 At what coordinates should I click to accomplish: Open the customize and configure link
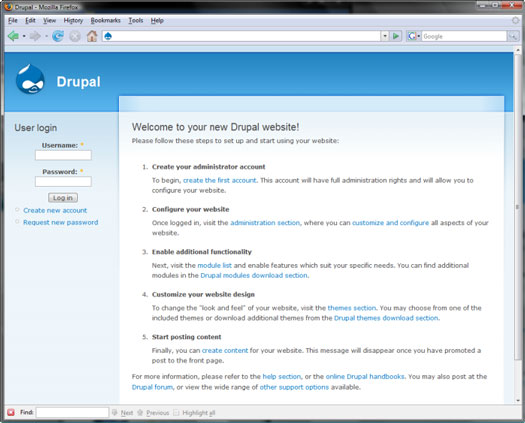[390, 223]
